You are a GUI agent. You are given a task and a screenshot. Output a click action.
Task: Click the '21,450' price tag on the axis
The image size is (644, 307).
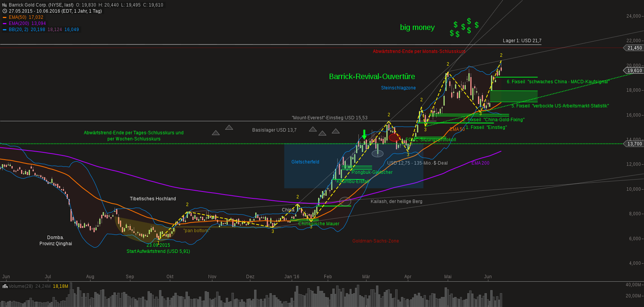(634, 48)
